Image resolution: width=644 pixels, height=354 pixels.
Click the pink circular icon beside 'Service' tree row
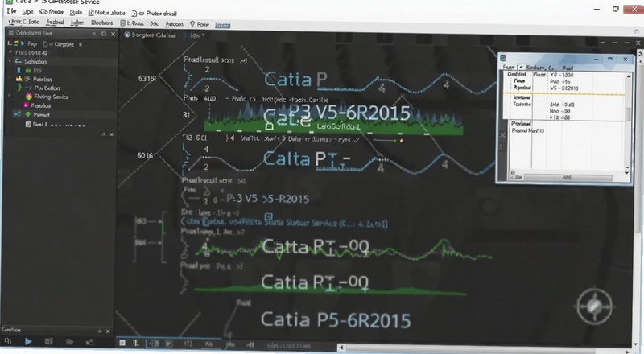click(x=29, y=97)
